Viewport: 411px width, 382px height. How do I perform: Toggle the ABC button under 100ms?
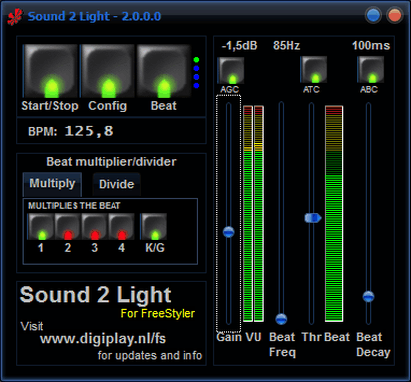pyautogui.click(x=370, y=70)
